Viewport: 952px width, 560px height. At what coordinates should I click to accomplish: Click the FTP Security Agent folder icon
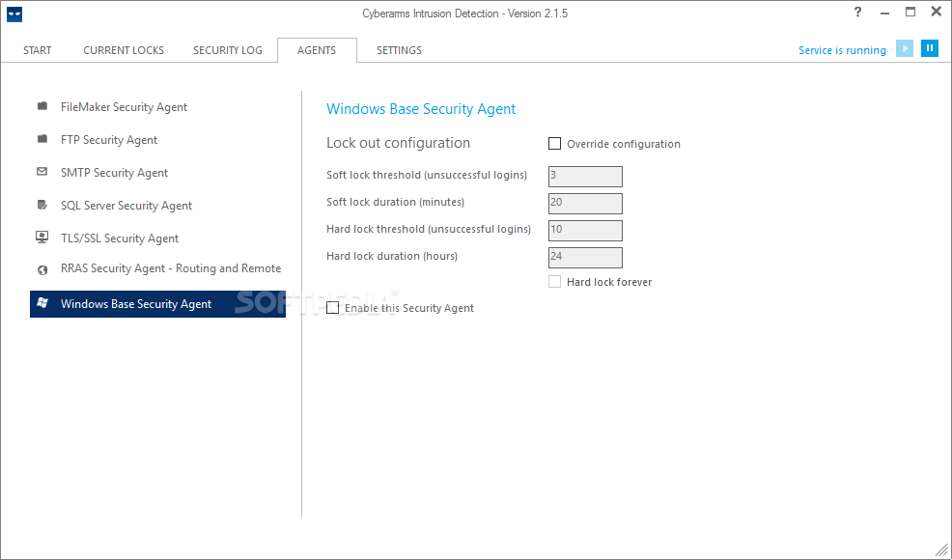(x=42, y=139)
